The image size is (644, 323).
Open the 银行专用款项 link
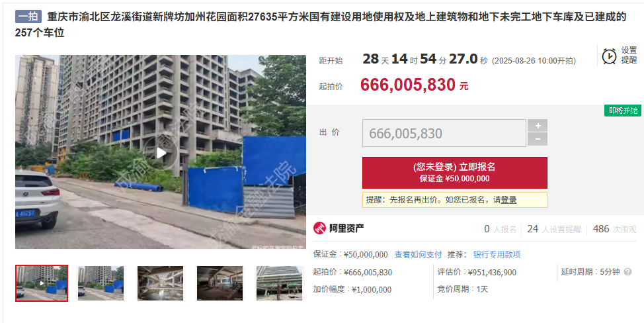[x=497, y=255]
